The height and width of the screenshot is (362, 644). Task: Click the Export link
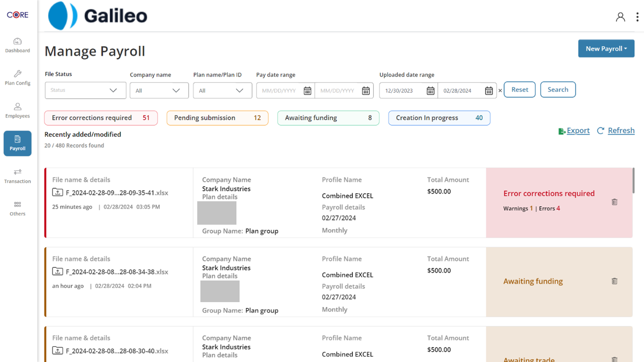(578, 131)
